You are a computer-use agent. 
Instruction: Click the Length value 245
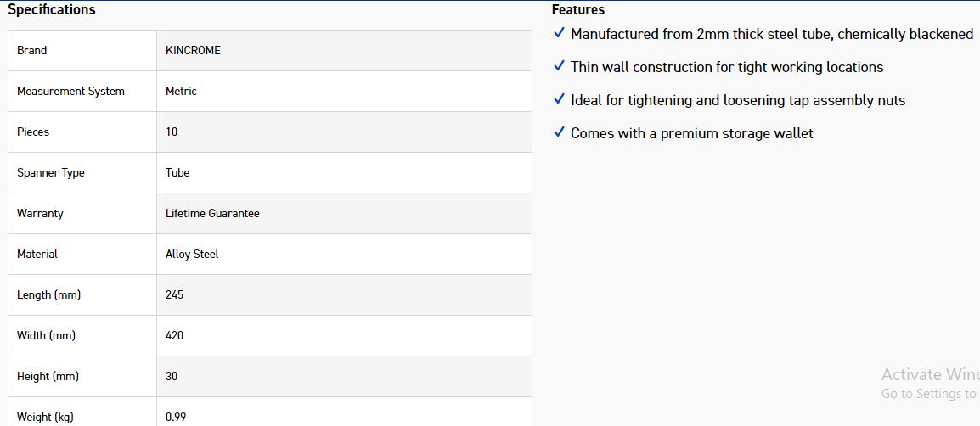tap(174, 294)
